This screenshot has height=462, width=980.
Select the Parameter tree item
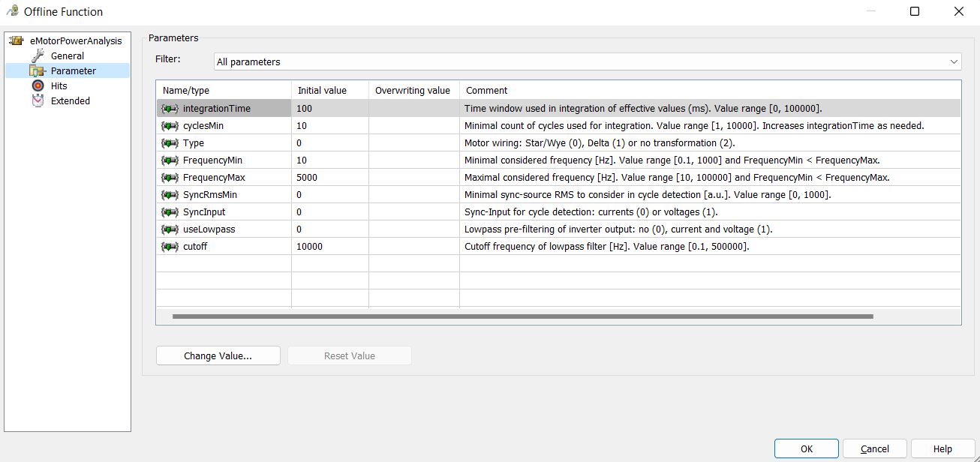(73, 70)
